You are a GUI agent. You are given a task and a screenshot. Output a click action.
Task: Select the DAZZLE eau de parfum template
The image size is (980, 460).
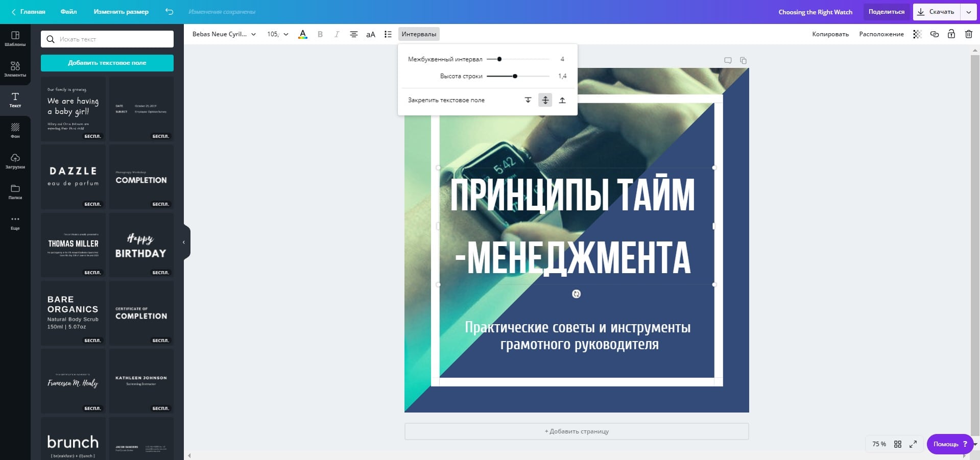(x=73, y=177)
